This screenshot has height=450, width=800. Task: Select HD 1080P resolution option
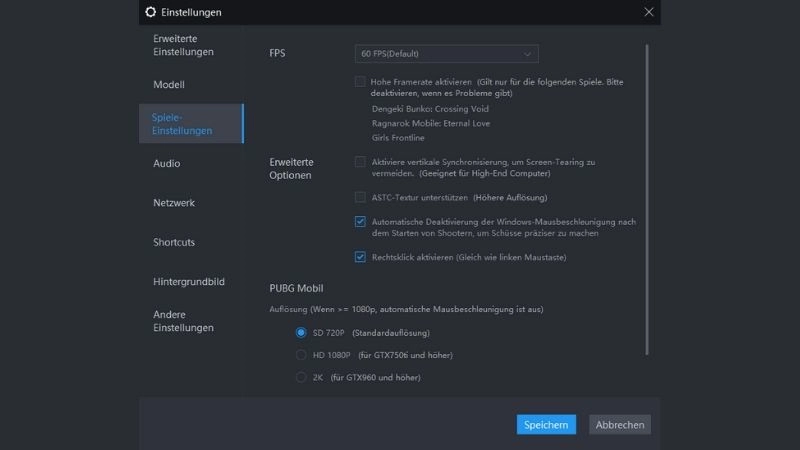click(301, 355)
